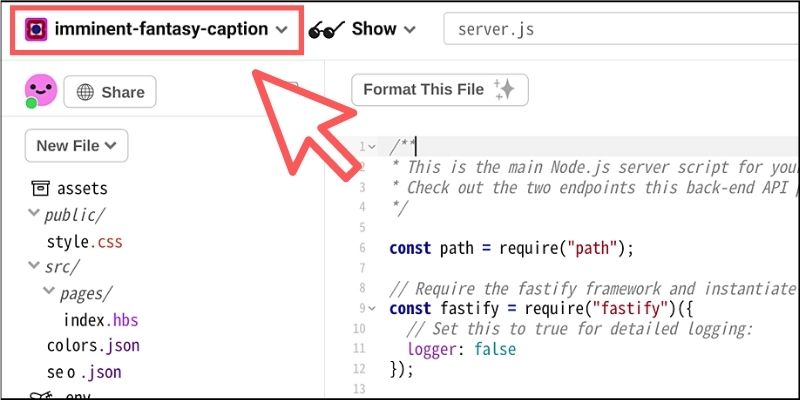The height and width of the screenshot is (400, 800).
Task: Open the Show dropdown
Action: click(x=384, y=30)
